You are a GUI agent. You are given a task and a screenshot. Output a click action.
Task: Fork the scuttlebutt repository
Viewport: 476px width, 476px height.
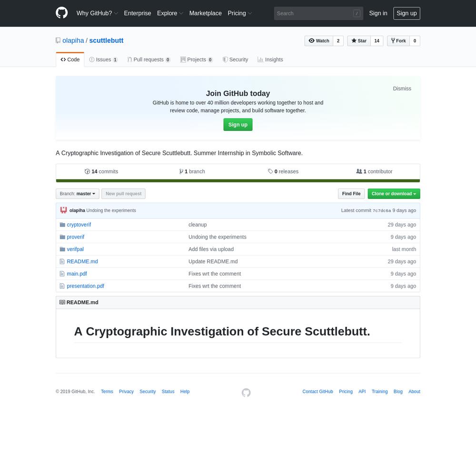[398, 40]
